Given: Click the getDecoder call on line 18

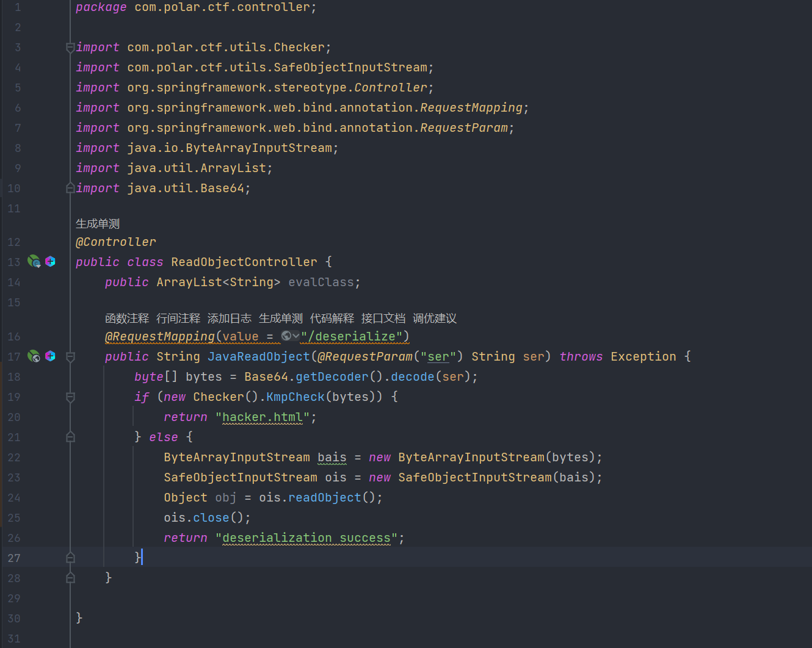Looking at the screenshot, I should tap(332, 376).
